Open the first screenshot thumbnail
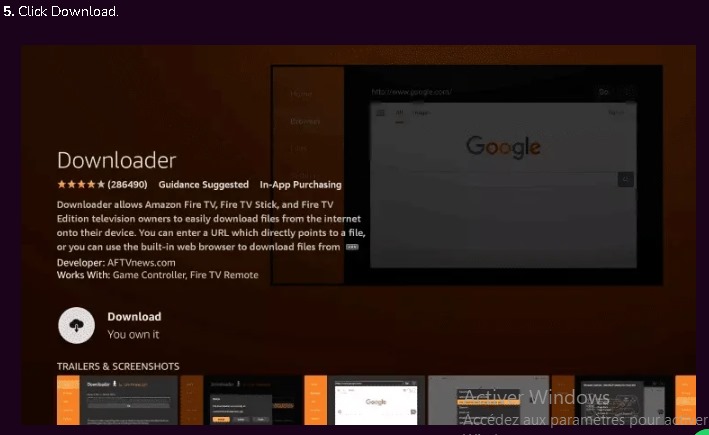The image size is (709, 435). 117,399
